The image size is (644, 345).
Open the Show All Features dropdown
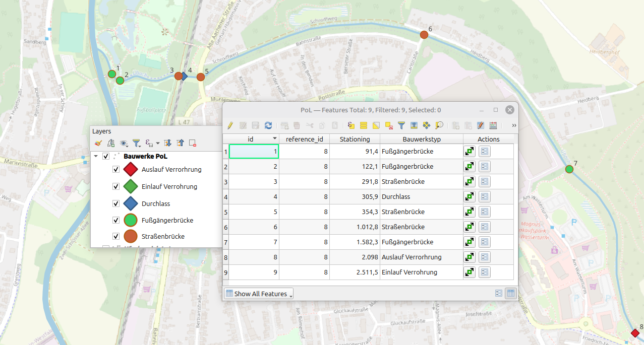(x=258, y=294)
